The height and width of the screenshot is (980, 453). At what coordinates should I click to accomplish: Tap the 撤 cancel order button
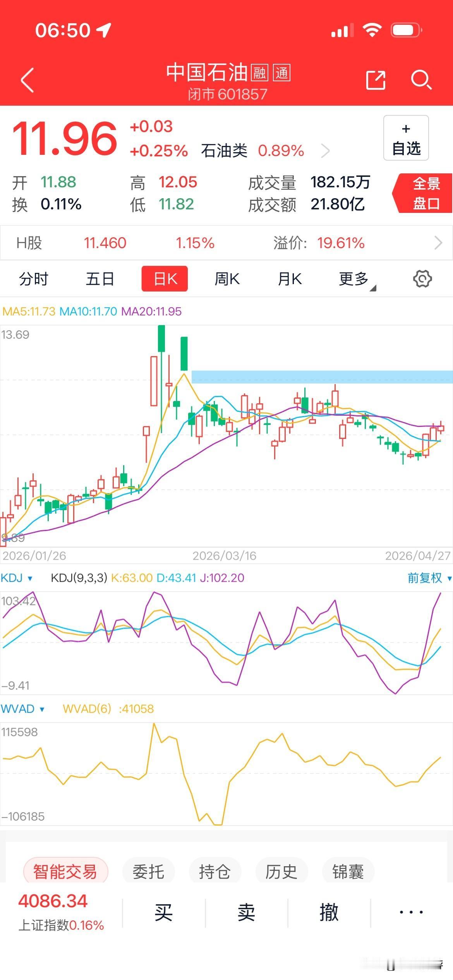[x=329, y=913]
